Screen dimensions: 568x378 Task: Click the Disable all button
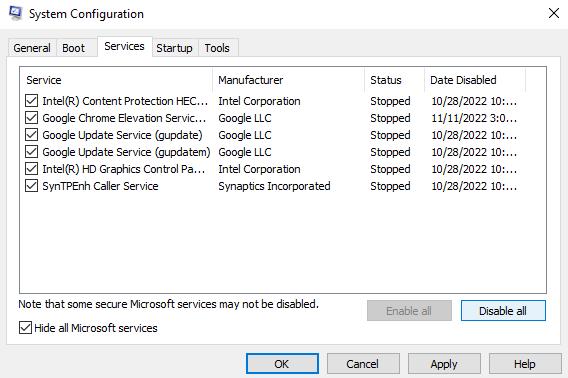coord(503,311)
